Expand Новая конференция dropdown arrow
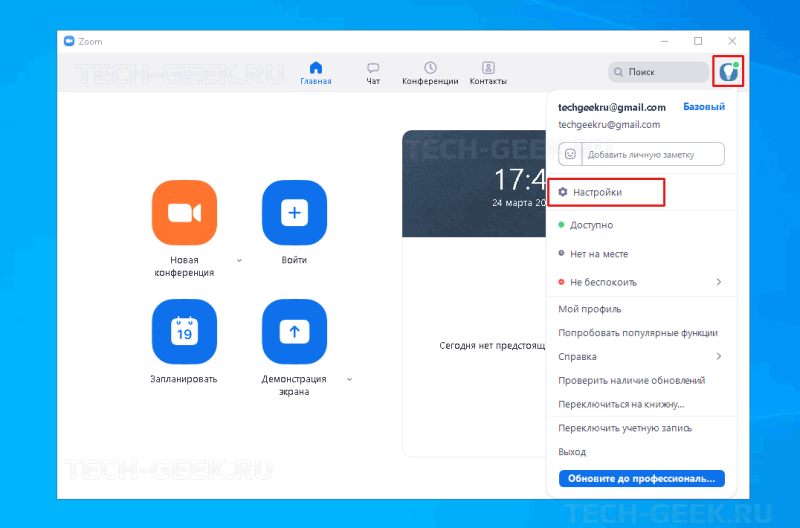This screenshot has width=800, height=528. (239, 260)
